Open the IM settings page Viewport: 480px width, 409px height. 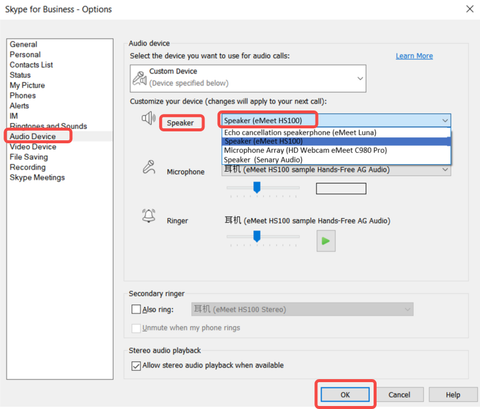click(14, 116)
